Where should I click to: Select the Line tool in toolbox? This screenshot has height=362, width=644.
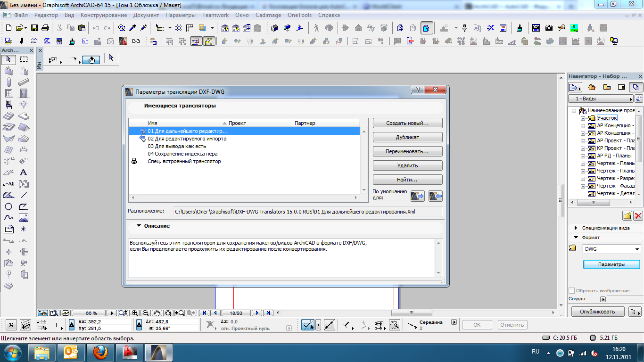[24, 195]
